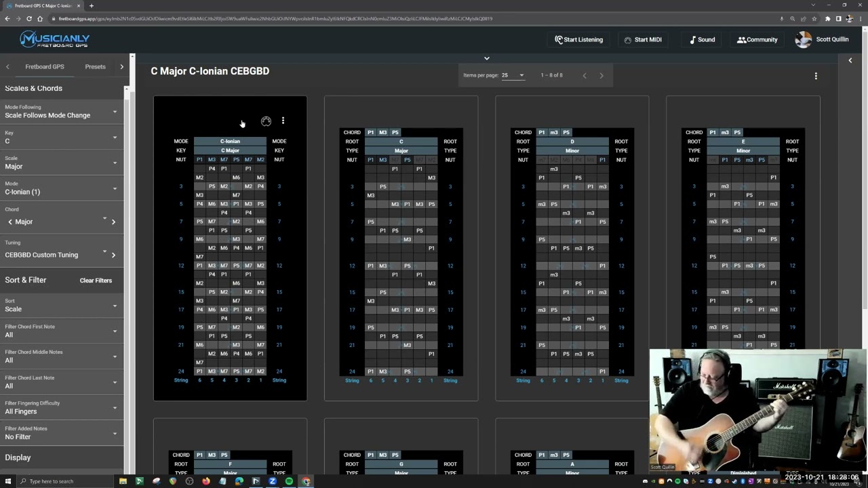This screenshot has height=488, width=868.
Task: Collapse the right side panel arrow
Action: pyautogui.click(x=850, y=60)
